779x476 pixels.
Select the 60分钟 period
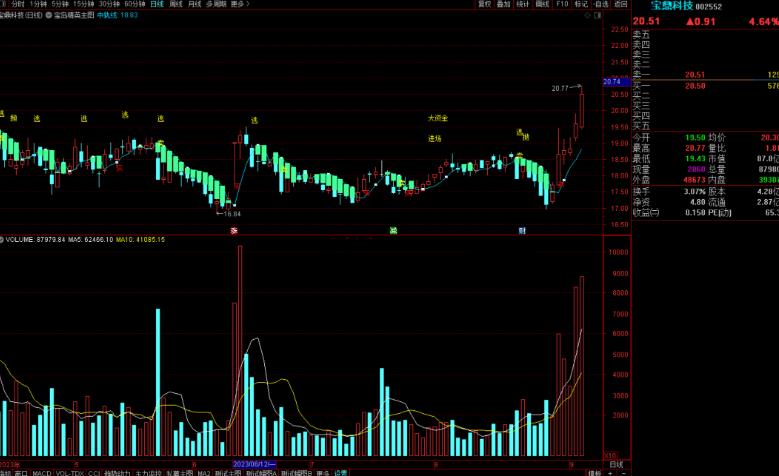[x=135, y=4]
